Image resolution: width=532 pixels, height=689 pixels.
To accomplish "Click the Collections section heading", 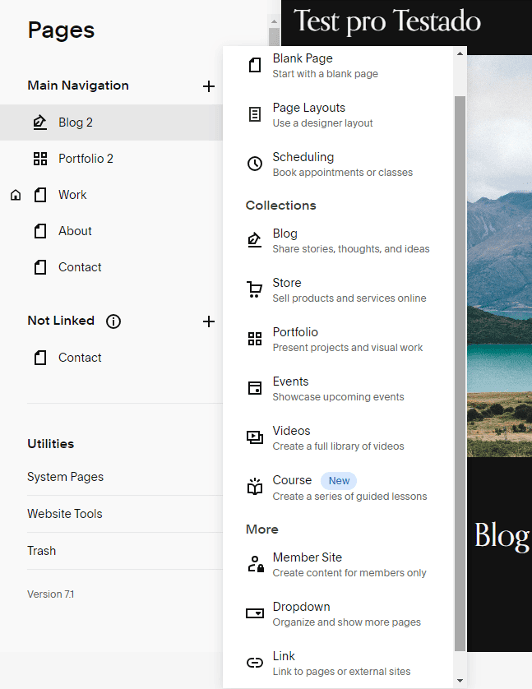I will tap(281, 205).
